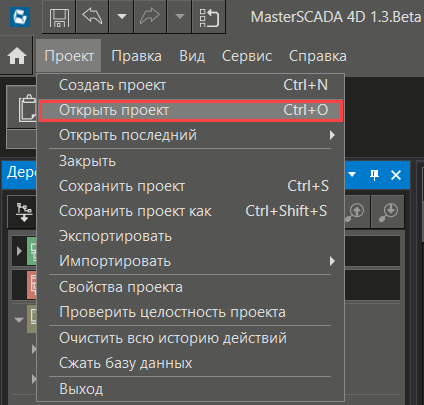
Task: Expand the green tree node arrow
Action: [x=19, y=251]
